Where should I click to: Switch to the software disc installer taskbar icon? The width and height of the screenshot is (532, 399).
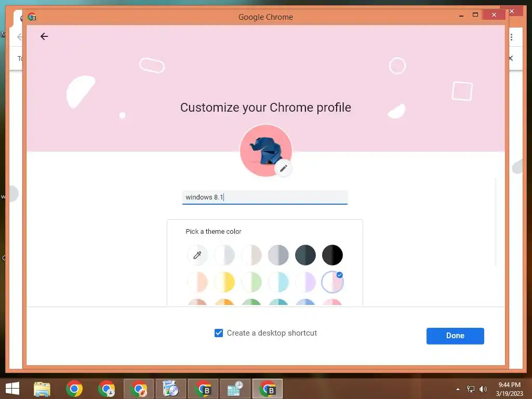(x=170, y=389)
